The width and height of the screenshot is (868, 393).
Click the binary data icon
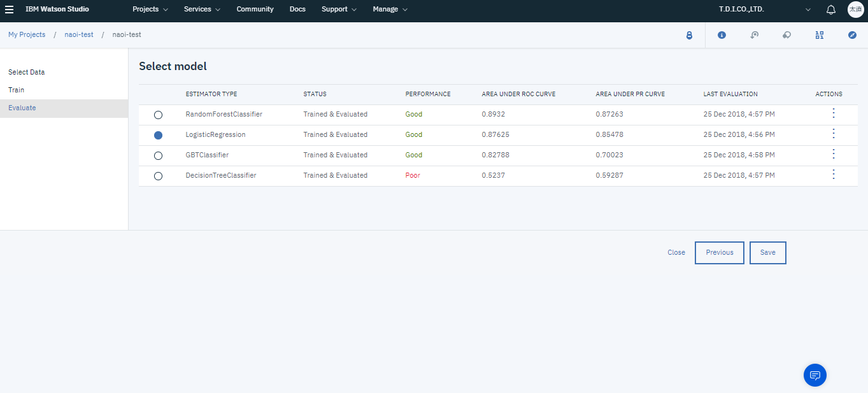pos(820,36)
